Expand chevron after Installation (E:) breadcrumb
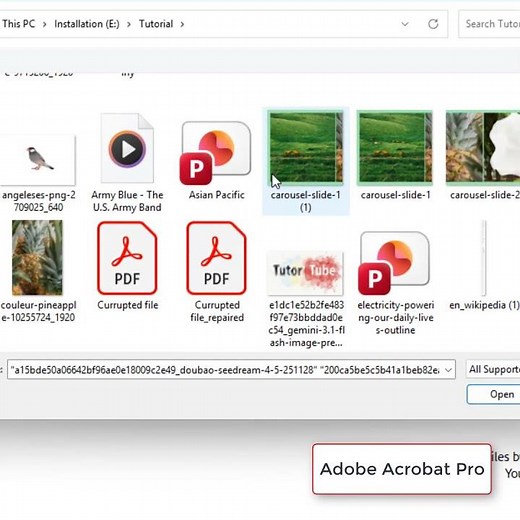This screenshot has height=520, width=520. pyautogui.click(x=129, y=24)
